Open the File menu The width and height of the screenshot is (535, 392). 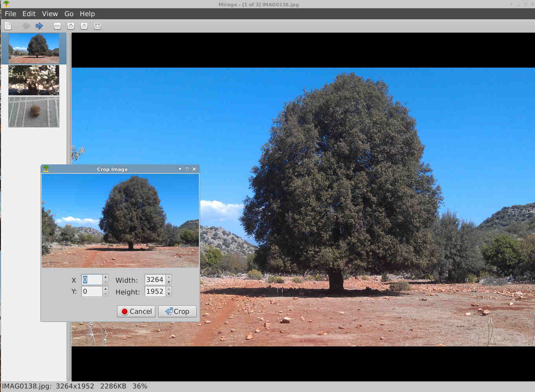10,14
